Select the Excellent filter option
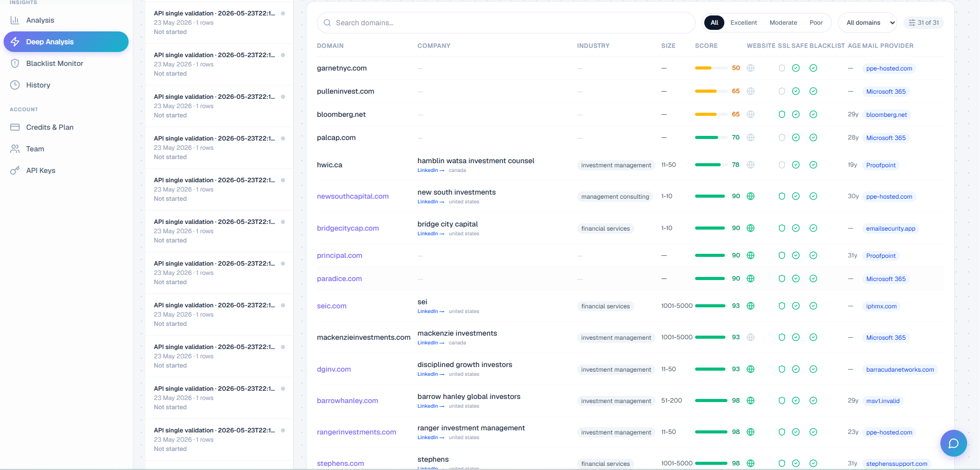The width and height of the screenshot is (980, 470). (743, 23)
